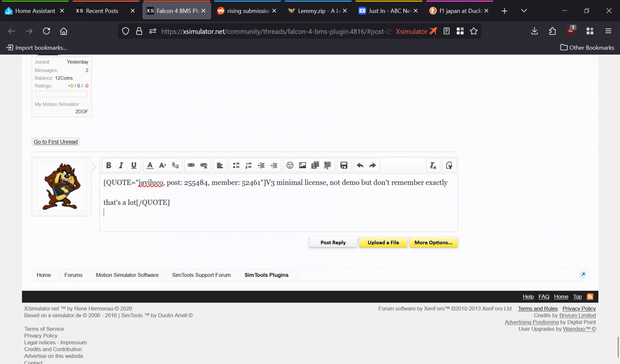
Task: Open the text color picker
Action: tap(150, 165)
